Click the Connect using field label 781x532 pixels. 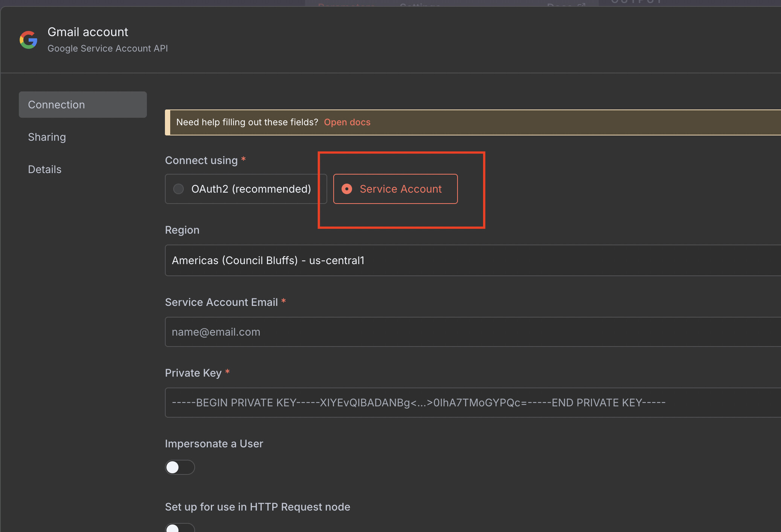point(201,160)
